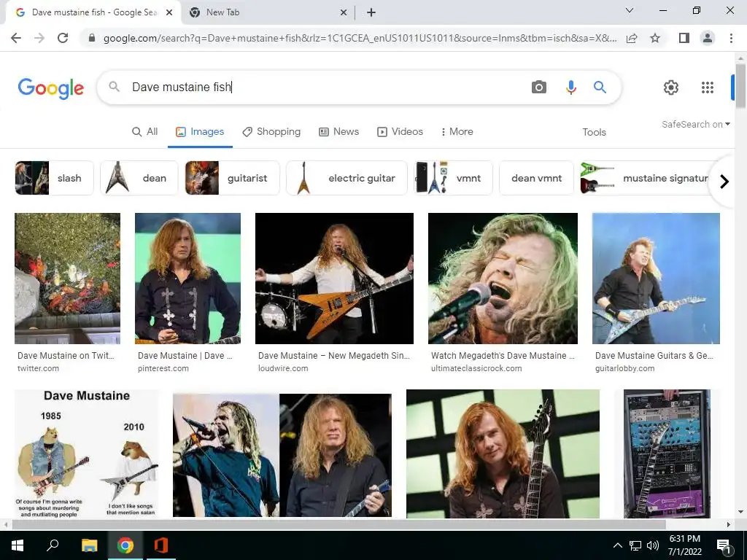Switch to the All results tab
The image size is (747, 560).
[x=145, y=132]
